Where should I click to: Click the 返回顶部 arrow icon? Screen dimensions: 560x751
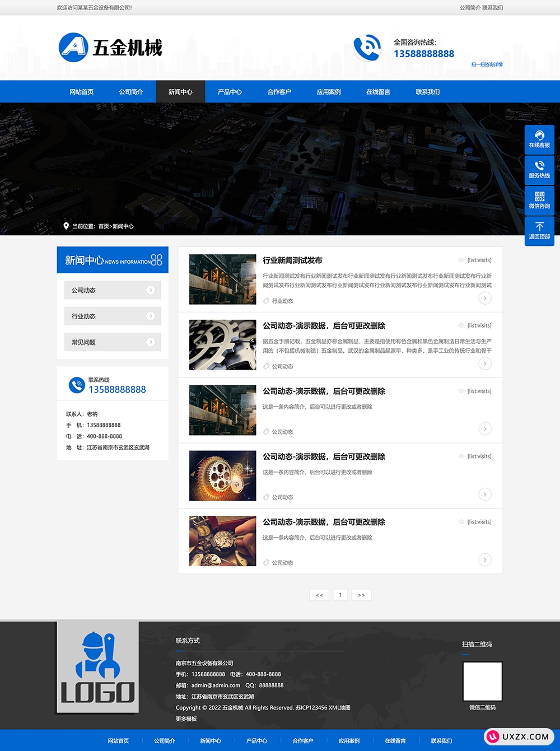[539, 227]
